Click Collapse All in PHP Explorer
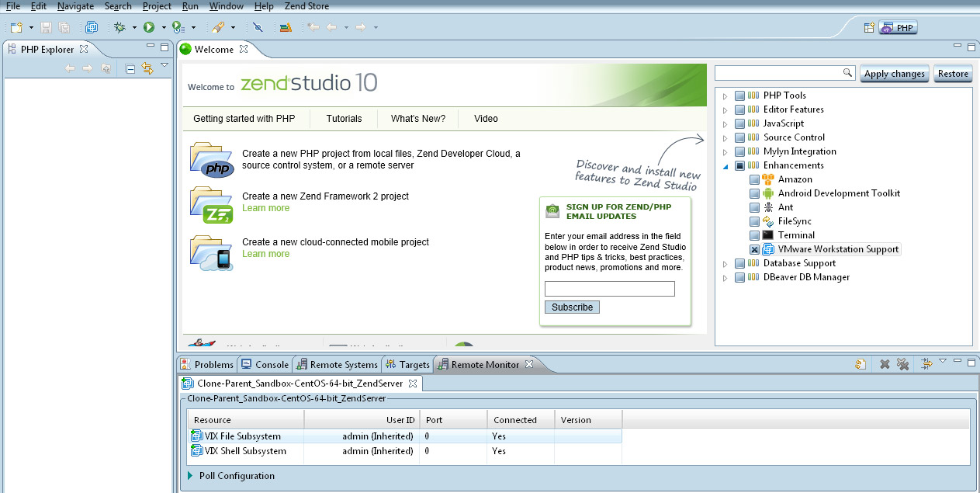This screenshot has width=980, height=493. 130,68
